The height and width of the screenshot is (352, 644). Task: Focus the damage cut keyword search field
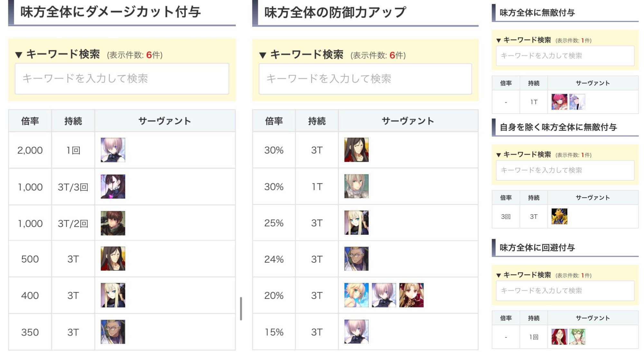(x=122, y=79)
